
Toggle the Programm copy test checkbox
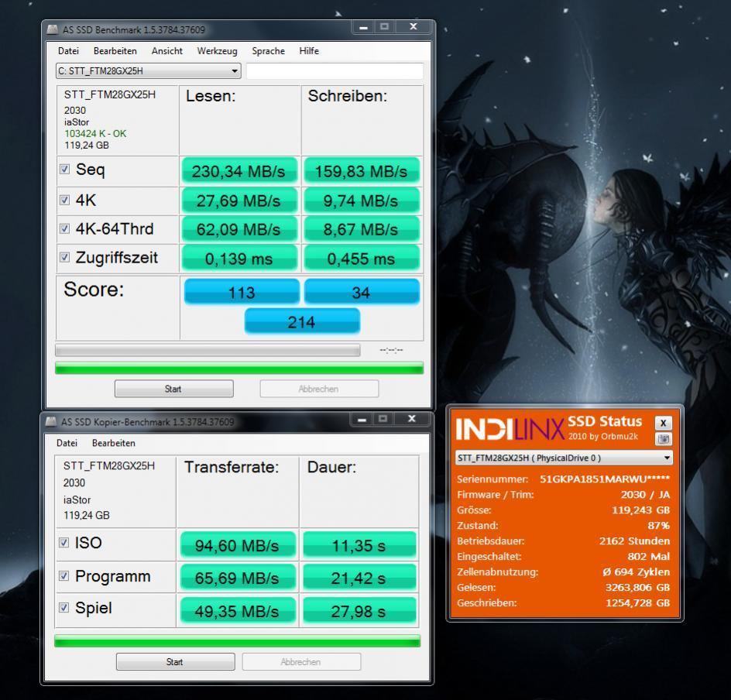(63, 577)
